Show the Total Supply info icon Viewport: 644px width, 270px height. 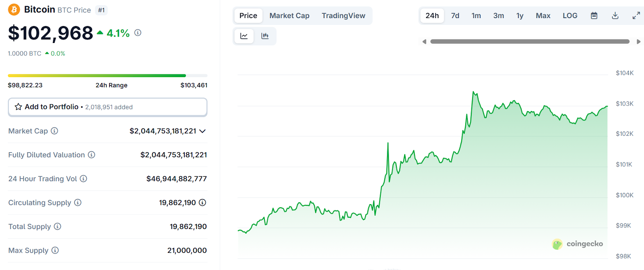pyautogui.click(x=58, y=227)
